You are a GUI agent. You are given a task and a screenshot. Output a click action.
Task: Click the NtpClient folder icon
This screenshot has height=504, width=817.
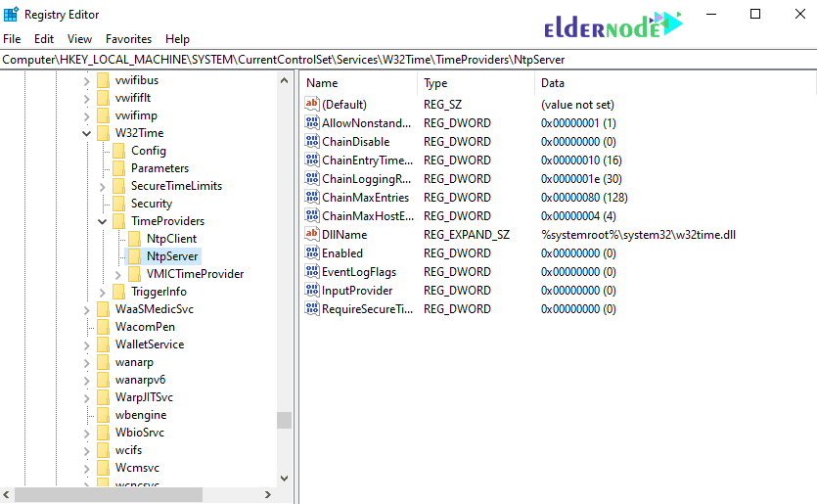coord(135,239)
